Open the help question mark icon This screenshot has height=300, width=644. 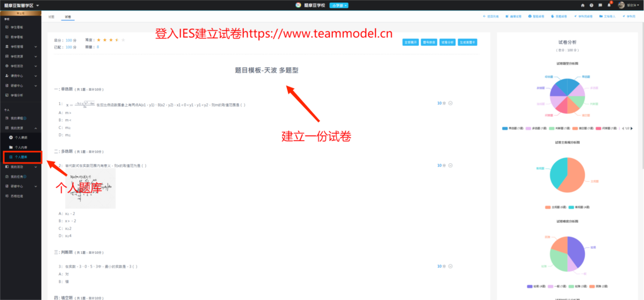591,5
